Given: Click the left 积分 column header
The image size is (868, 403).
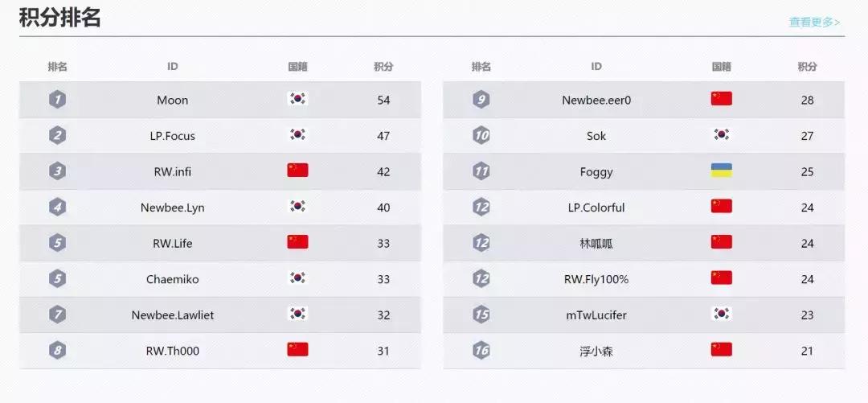Looking at the screenshot, I should 383,67.
